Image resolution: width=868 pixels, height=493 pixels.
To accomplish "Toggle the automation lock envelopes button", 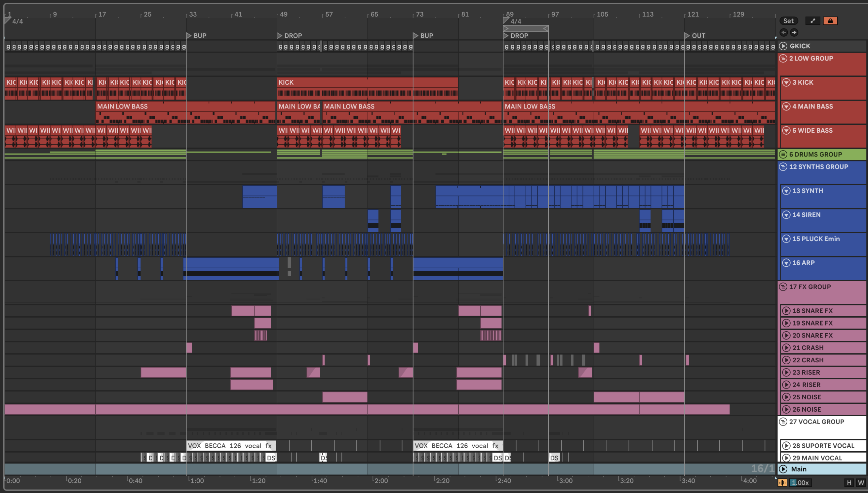I will (x=830, y=21).
